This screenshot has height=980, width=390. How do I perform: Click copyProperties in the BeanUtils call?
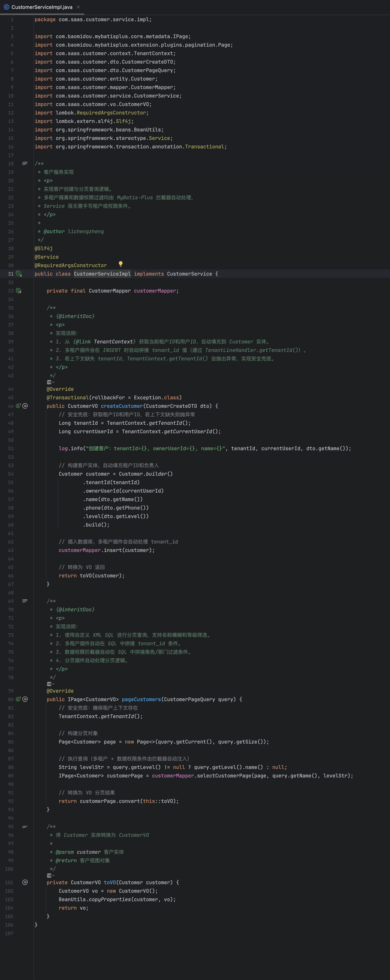coord(110,899)
